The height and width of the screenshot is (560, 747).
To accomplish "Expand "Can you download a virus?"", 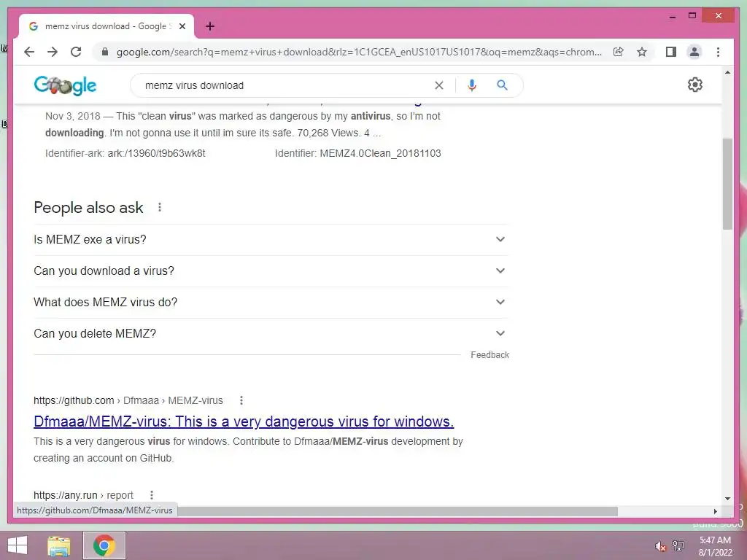I will coord(271,271).
